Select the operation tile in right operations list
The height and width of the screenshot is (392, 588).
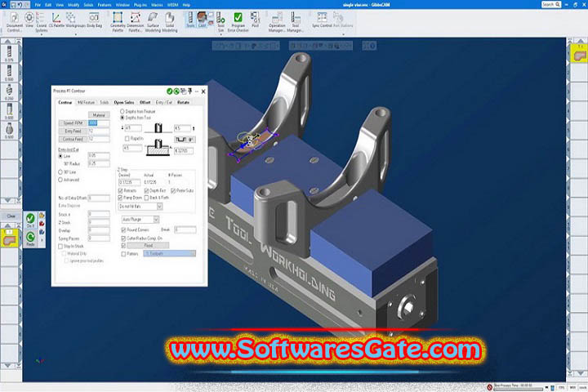[579, 54]
